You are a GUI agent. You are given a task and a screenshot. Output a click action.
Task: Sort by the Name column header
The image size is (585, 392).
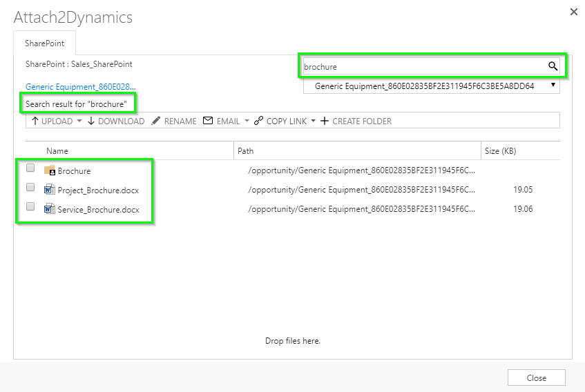tap(57, 151)
